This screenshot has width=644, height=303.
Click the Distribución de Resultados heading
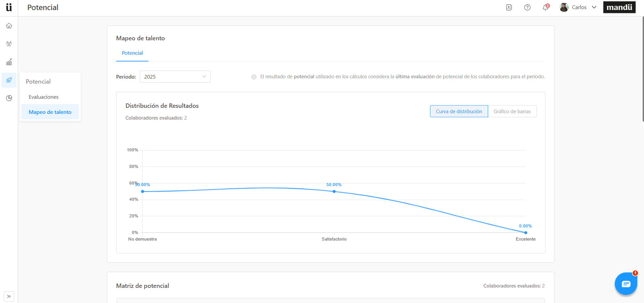162,106
